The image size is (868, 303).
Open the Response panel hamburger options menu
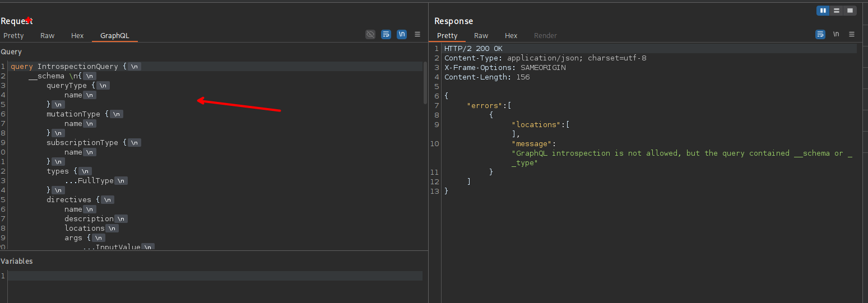pos(852,34)
